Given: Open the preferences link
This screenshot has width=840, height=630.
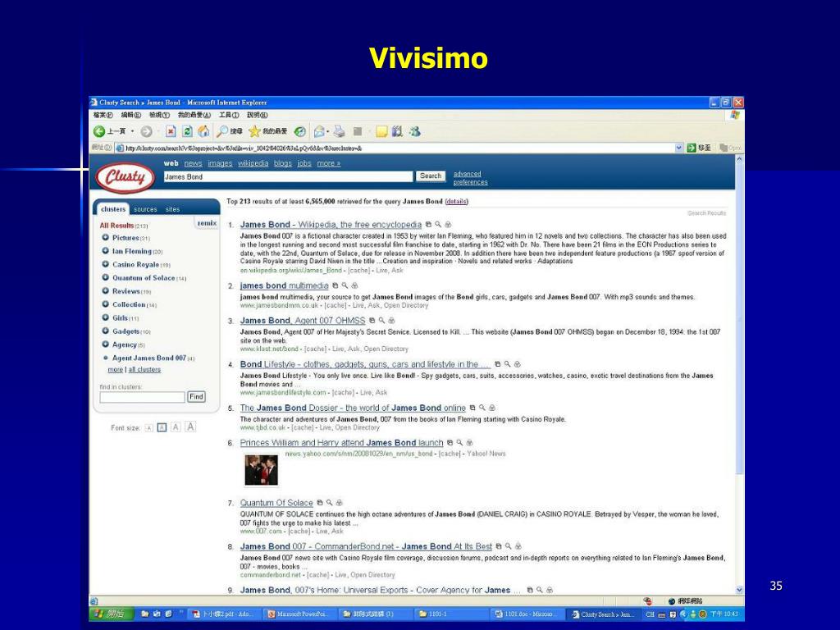Looking at the screenshot, I should tap(470, 182).
